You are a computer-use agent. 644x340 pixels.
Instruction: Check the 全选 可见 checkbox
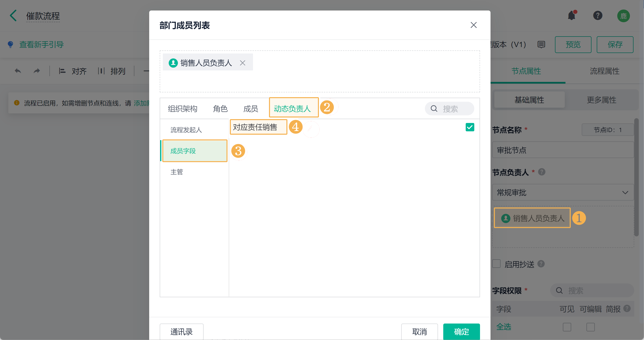tap(567, 327)
